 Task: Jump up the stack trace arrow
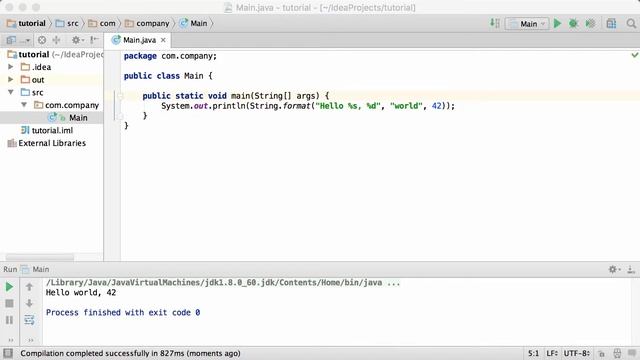(x=29, y=287)
